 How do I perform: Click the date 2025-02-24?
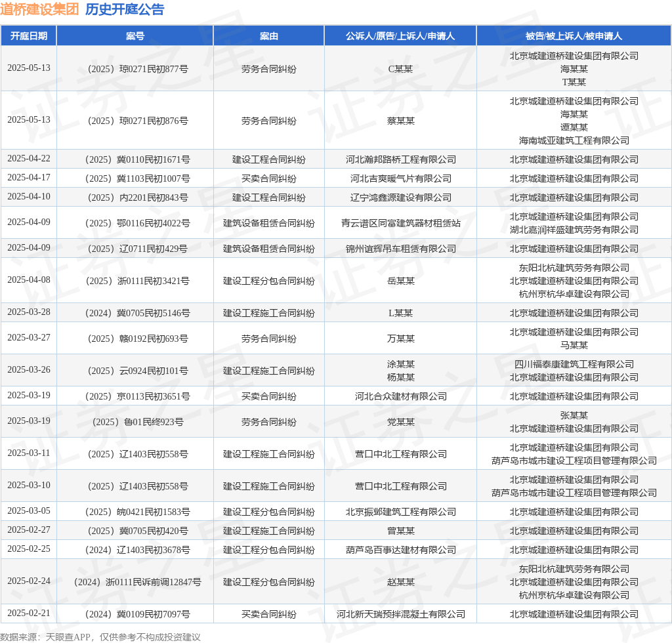(x=29, y=581)
